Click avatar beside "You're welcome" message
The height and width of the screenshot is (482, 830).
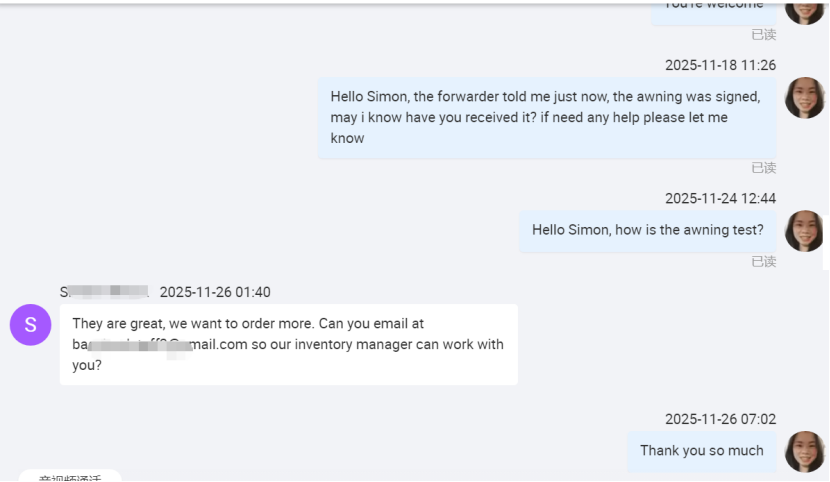coord(804,8)
